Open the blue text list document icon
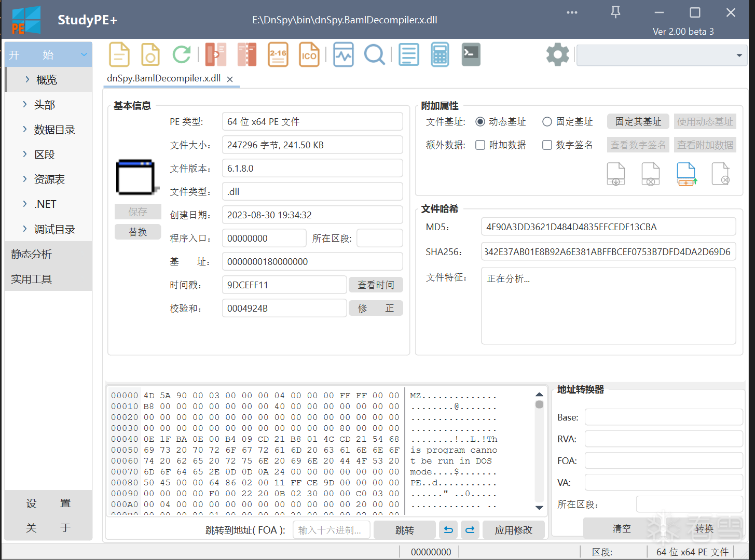Image resolution: width=755 pixels, height=560 pixels. coord(409,54)
